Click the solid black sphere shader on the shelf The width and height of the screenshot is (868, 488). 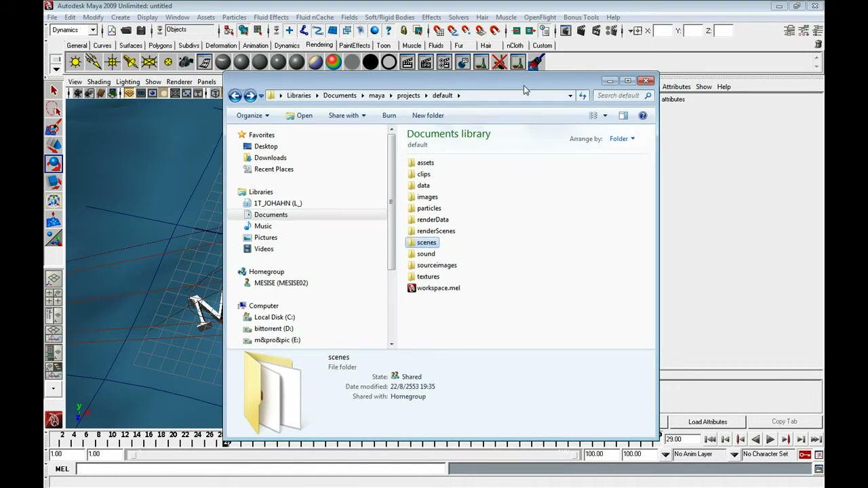(370, 62)
